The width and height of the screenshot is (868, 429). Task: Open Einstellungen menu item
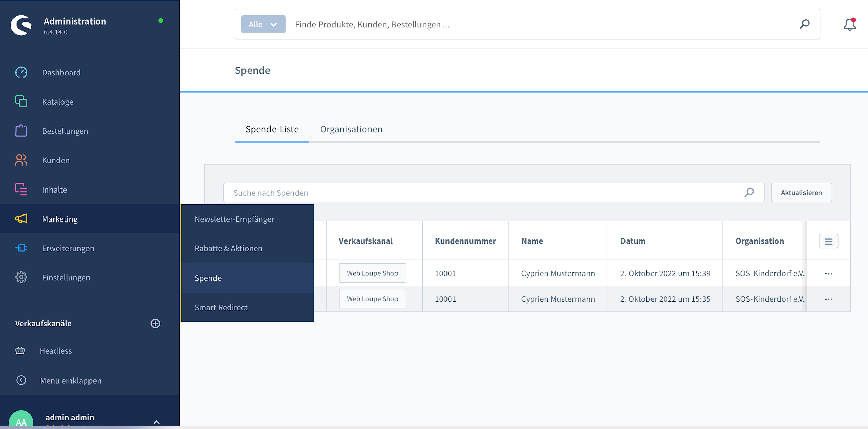pyautogui.click(x=66, y=278)
